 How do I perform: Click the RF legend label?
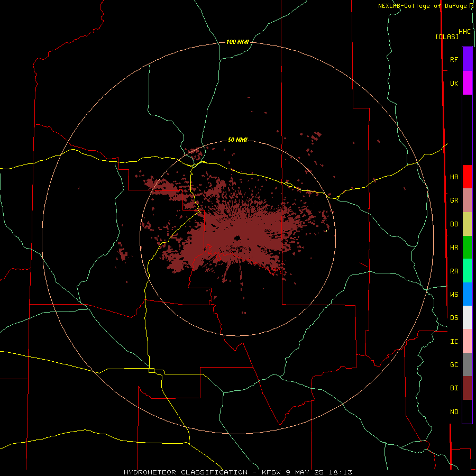tap(454, 59)
